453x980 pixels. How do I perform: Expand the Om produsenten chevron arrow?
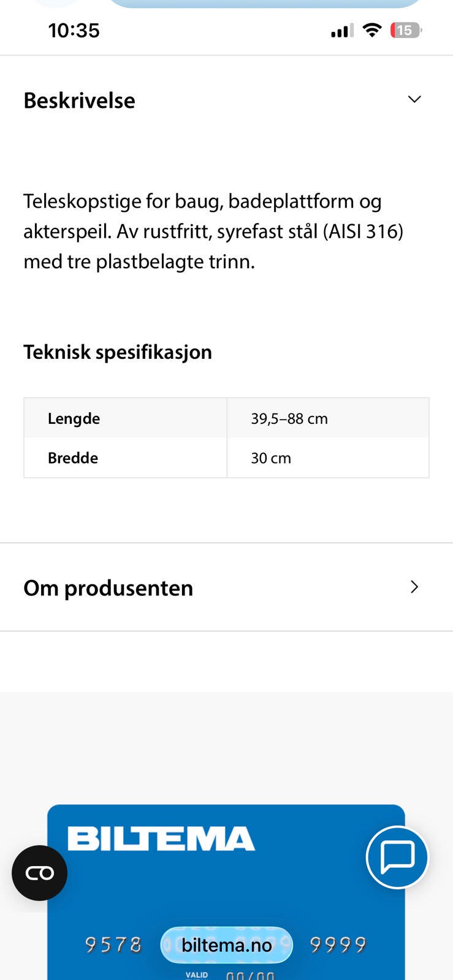point(414,587)
